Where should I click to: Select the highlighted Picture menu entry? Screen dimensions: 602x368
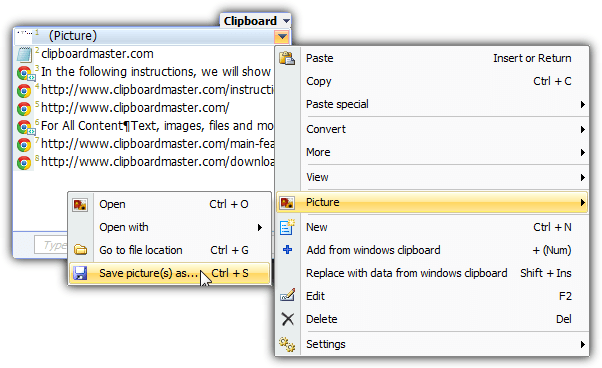click(432, 202)
